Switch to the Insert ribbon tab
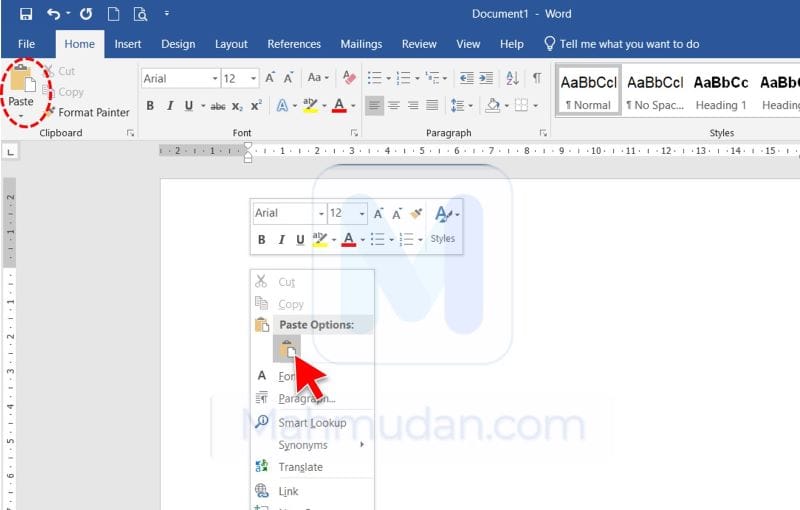800x510 pixels. point(128,44)
